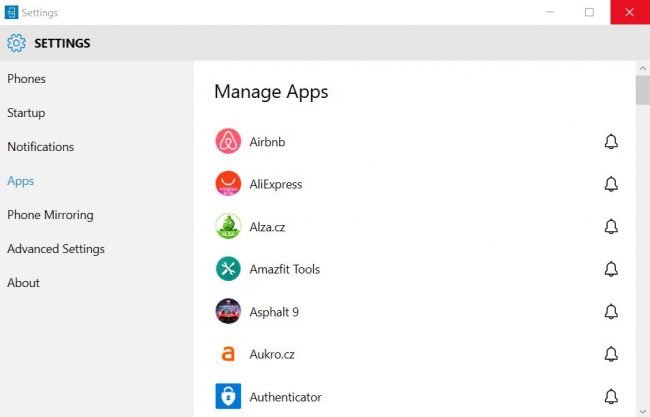The image size is (650, 417).
Task: Toggle notification bell for Asphalt 9
Action: 611,312
